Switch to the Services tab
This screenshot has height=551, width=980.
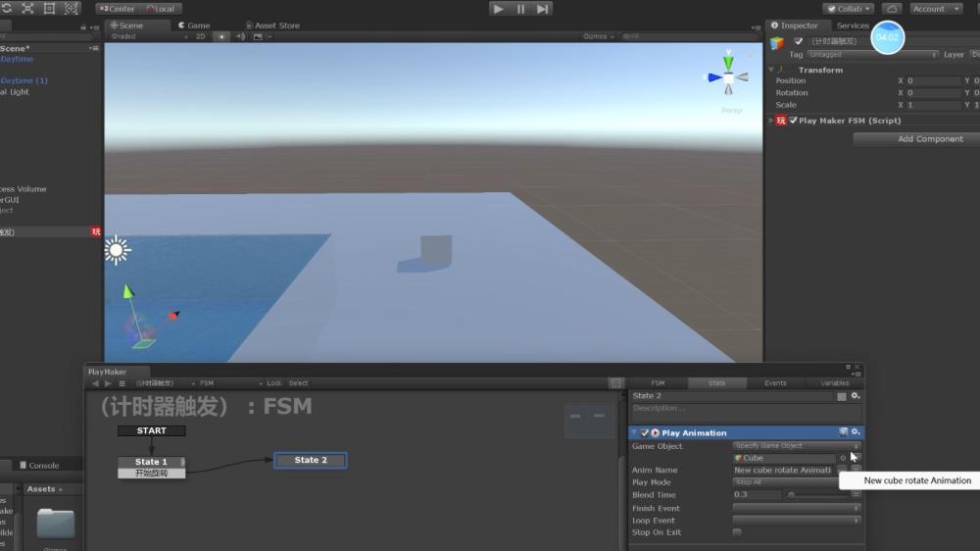pos(853,25)
